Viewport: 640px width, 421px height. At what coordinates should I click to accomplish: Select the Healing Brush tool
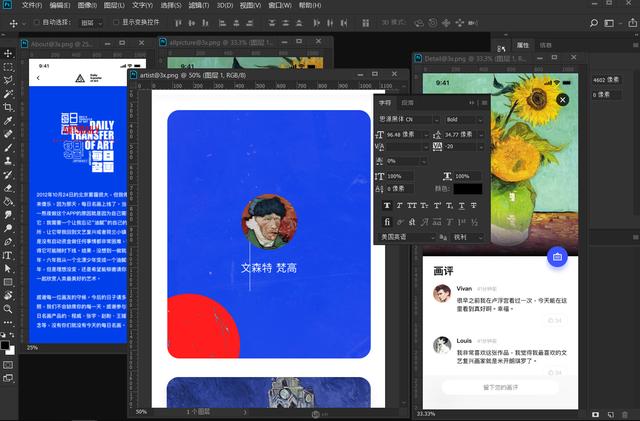[8, 134]
